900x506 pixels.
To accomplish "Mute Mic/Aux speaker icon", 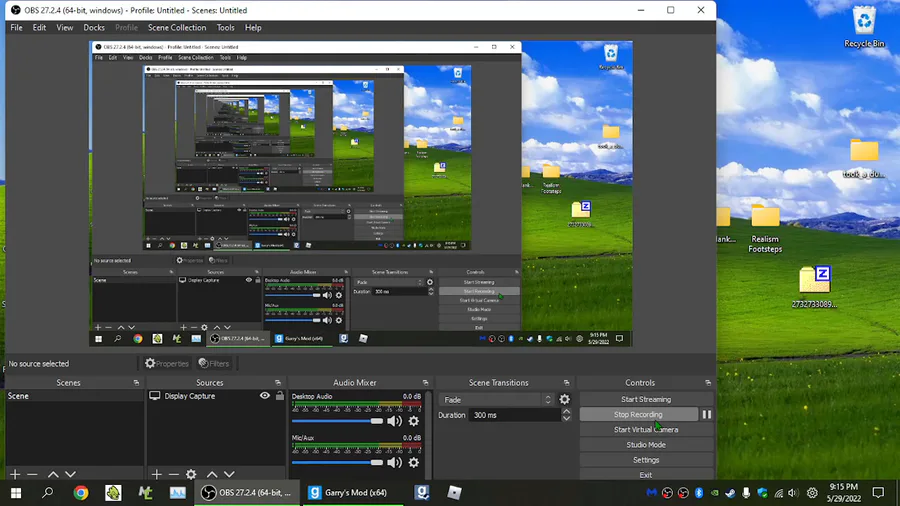I will click(x=394, y=462).
